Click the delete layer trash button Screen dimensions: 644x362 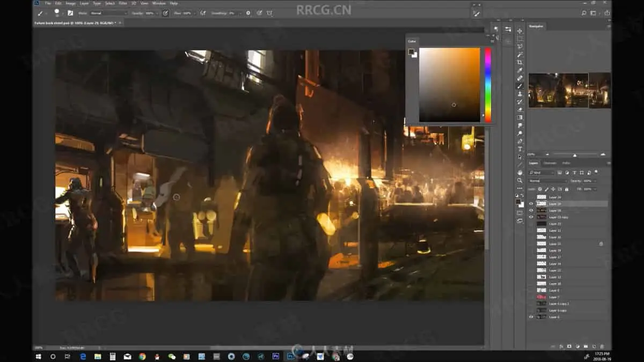coord(602,346)
